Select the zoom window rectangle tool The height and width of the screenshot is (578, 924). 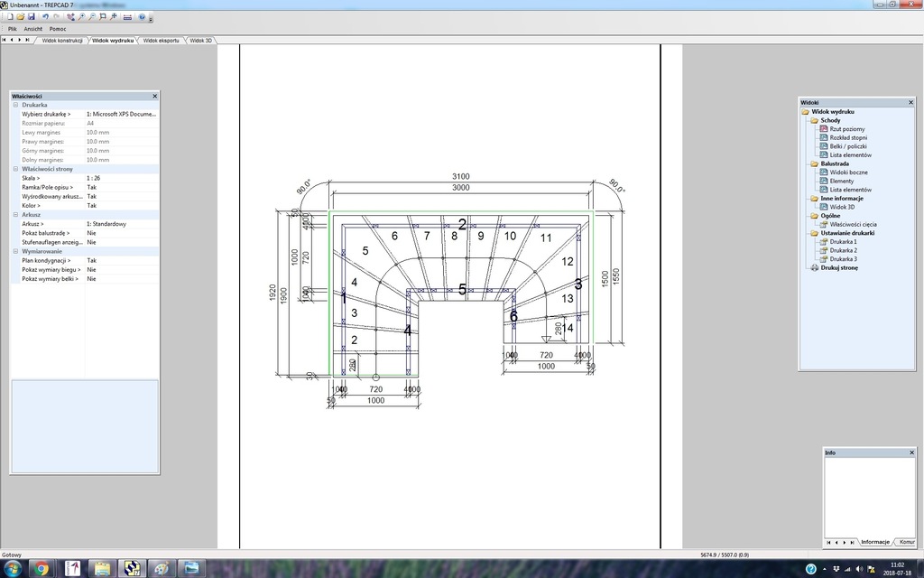pyautogui.click(x=102, y=17)
